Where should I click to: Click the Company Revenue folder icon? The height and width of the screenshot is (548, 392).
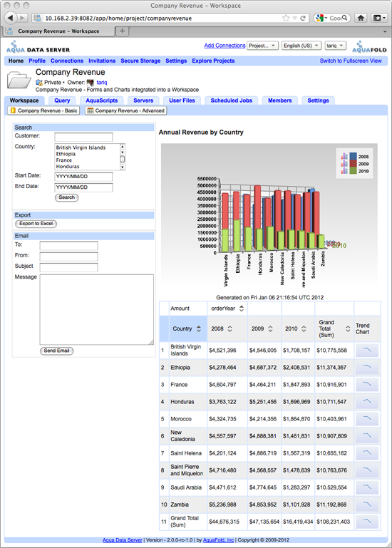point(19,80)
